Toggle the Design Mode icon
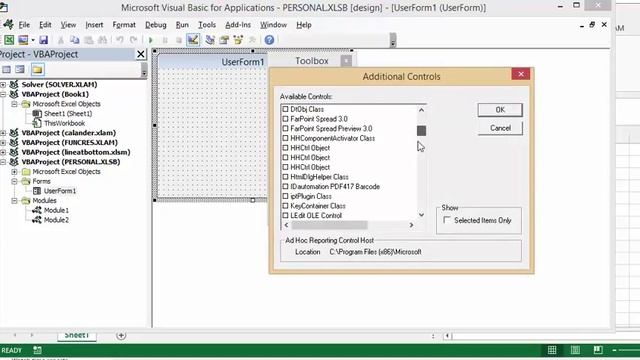This screenshot has width=640, height=360. pyautogui.click(x=193, y=40)
